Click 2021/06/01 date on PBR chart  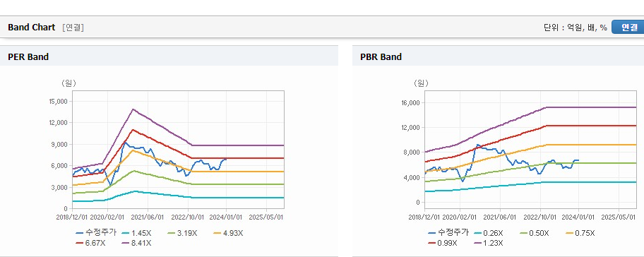pyautogui.click(x=500, y=217)
